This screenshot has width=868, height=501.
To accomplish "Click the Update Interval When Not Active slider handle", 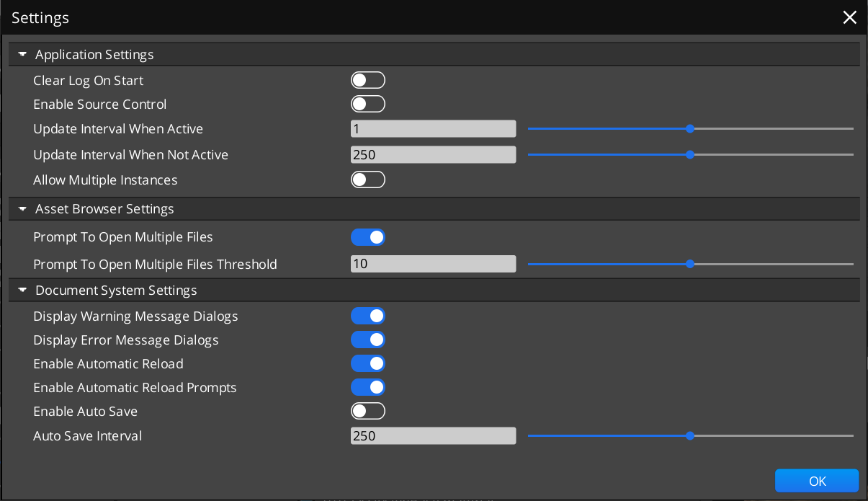I will [x=690, y=154].
